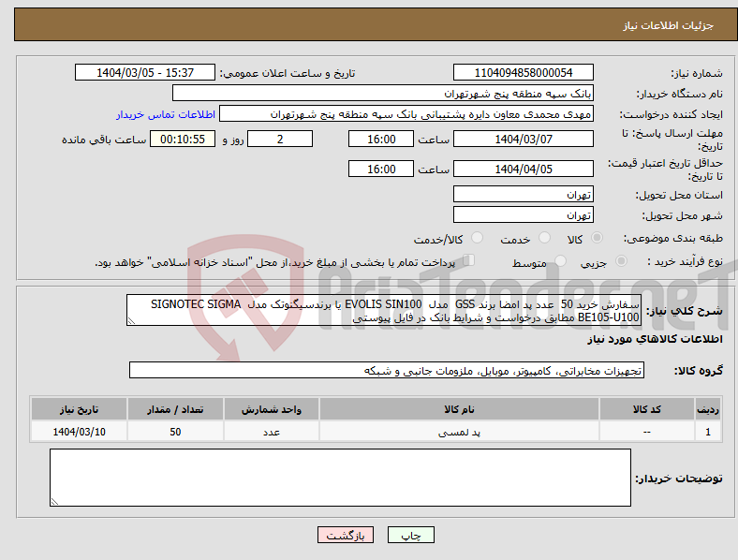The height and width of the screenshot is (560, 738).
Task: Click the پد لمسی item name cell
Action: coord(459,432)
